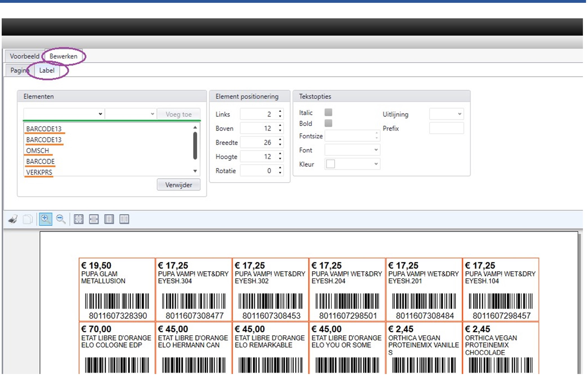Screen dimensions: 588x383
Task: Click the Element positionering group header
Action: (x=250, y=96)
